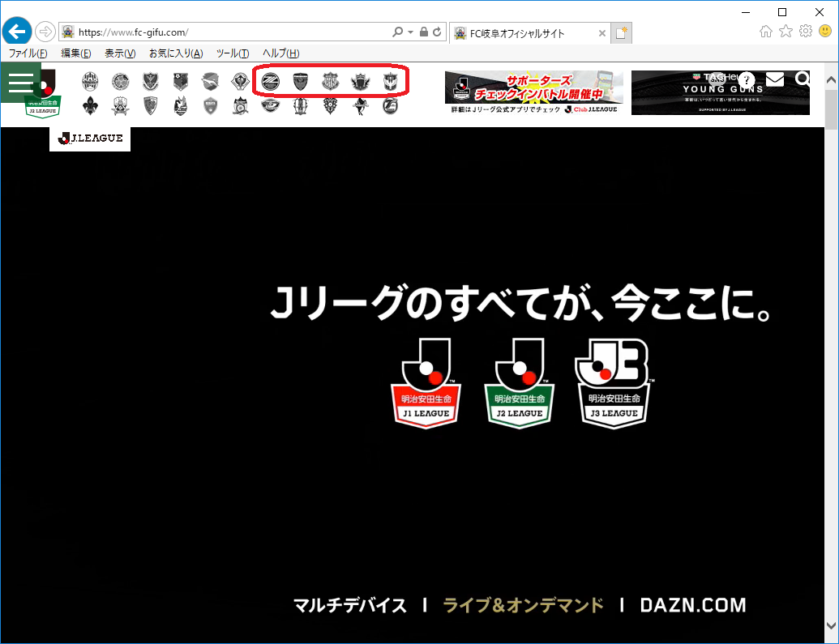Expand the address bar dropdown arrow
The width and height of the screenshot is (839, 644).
tap(411, 32)
